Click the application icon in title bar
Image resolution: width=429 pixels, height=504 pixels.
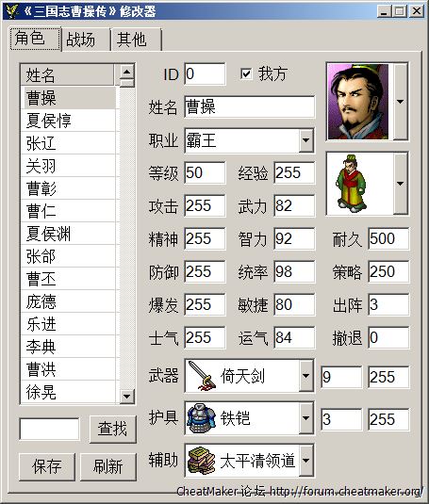12,11
